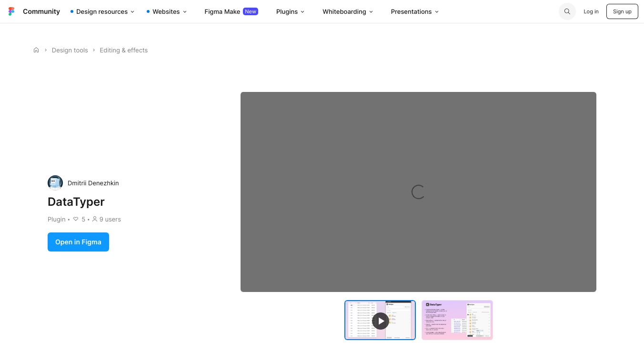
Task: Go to home via breadcrumb house icon
Action: [36, 50]
